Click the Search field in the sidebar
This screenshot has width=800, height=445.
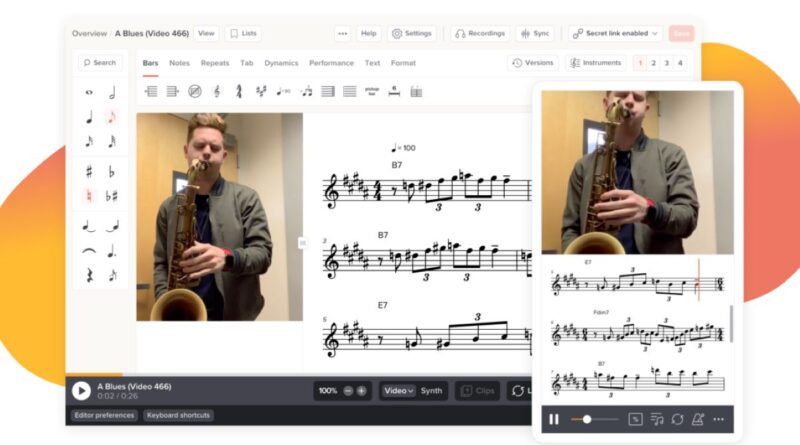coord(100,63)
